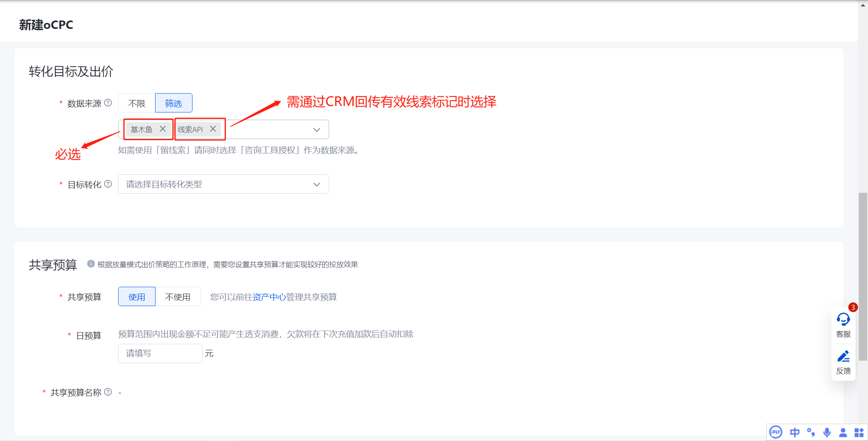Screen dimensions: 868x441
Task: Remove the 基木鱼 tag with its X
Action: click(163, 129)
